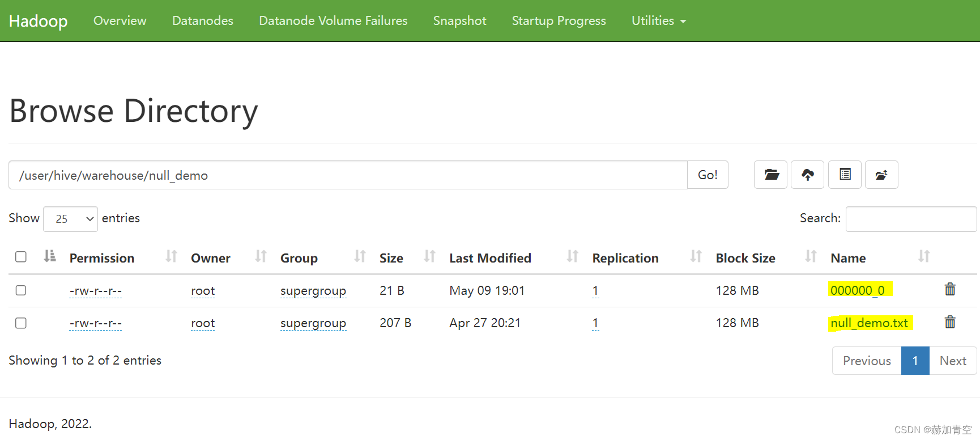Click owner root in null_demo.txt row

(203, 323)
